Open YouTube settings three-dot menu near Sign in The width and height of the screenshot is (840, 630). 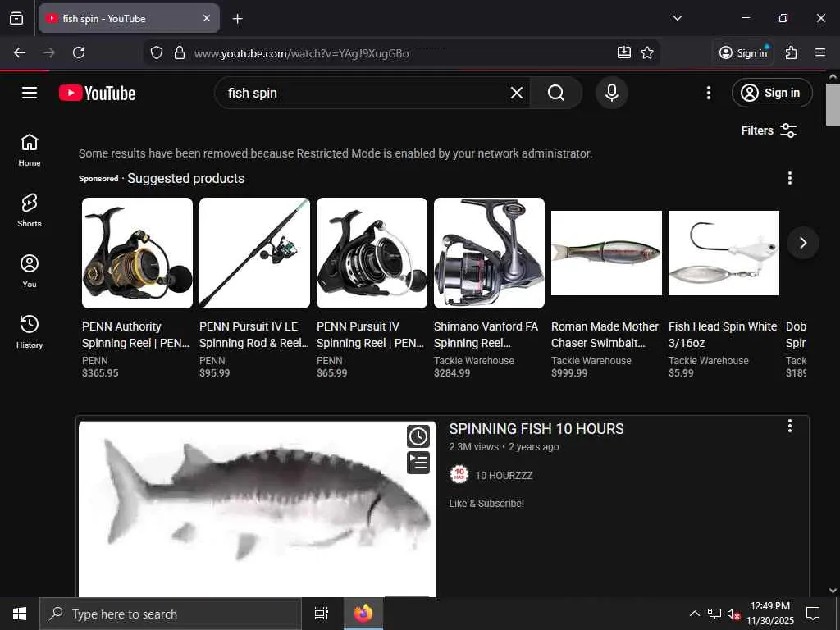[x=709, y=94]
